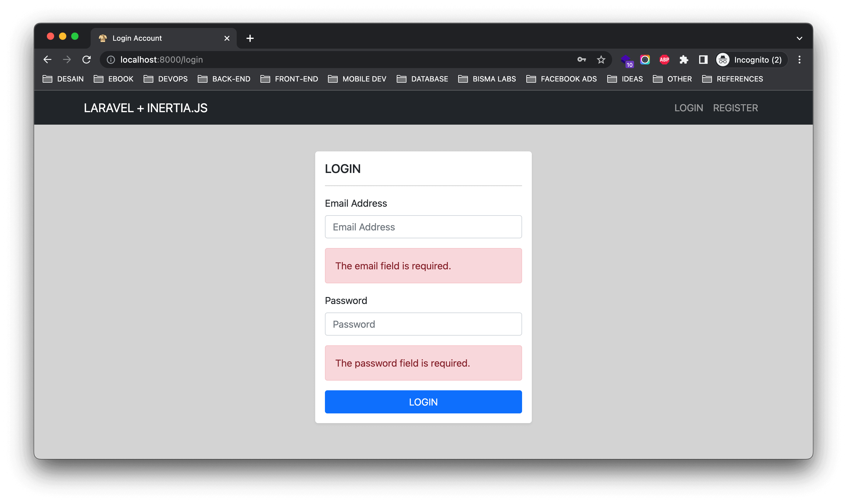
Task: Toggle the browser side panel icon
Action: tap(703, 60)
